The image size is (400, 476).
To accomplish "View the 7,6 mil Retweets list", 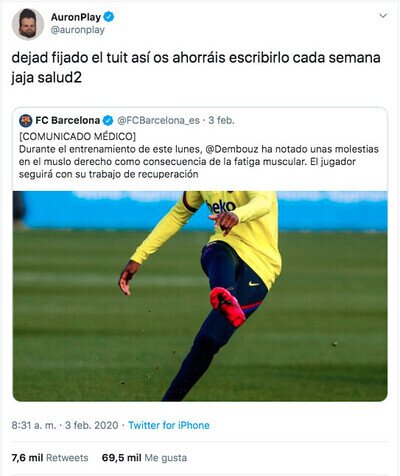I will click(50, 458).
